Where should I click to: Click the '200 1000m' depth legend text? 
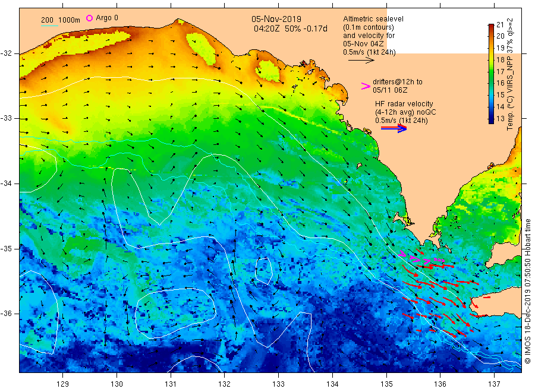(x=61, y=20)
